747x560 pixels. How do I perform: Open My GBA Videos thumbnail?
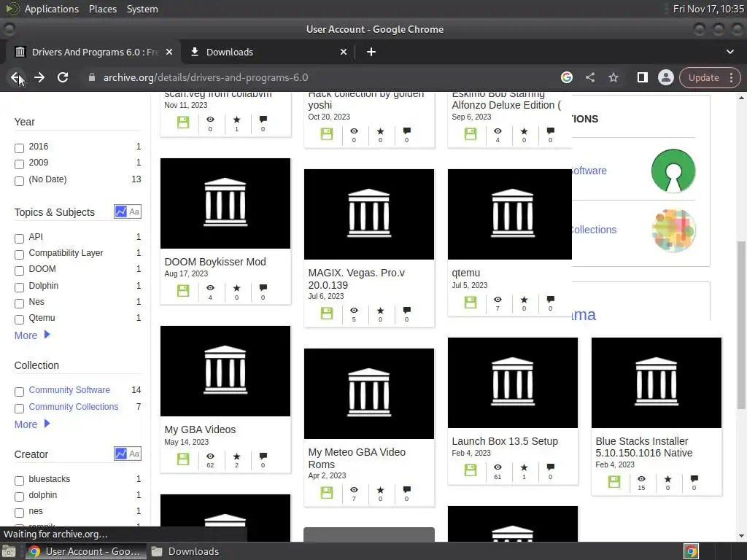click(x=225, y=371)
